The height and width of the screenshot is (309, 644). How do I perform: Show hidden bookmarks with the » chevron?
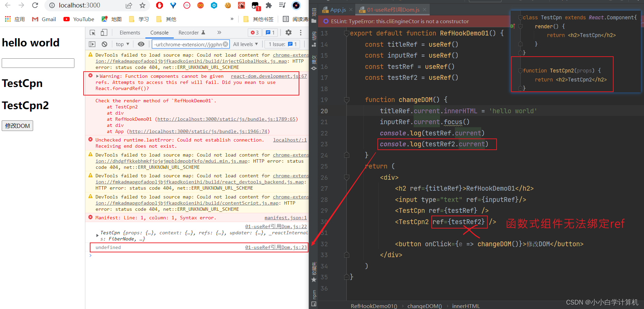232,19
